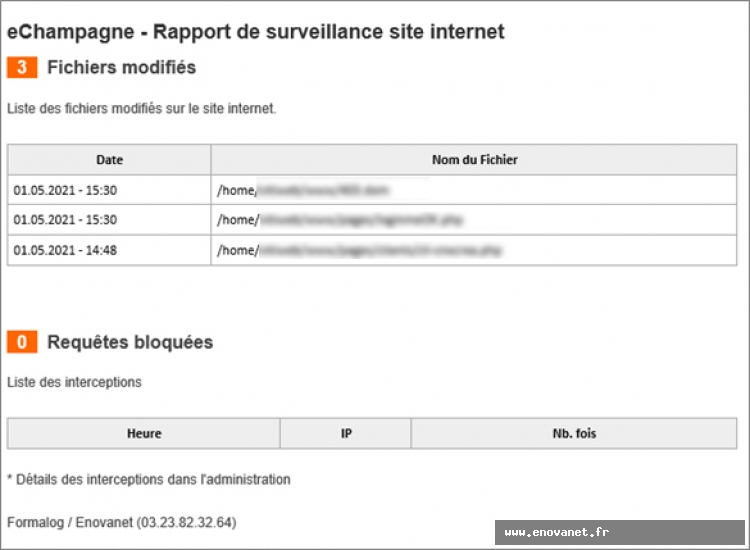This screenshot has height=550, width=750.
Task: Select the Date column header
Action: (110, 160)
